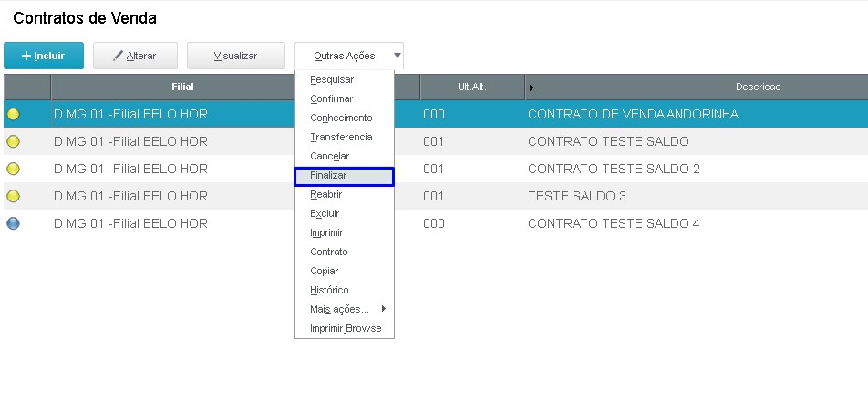Click Ult.Alt. value 001 in TESTE SALDO 3 row
This screenshot has width=868, height=411.
point(433,196)
